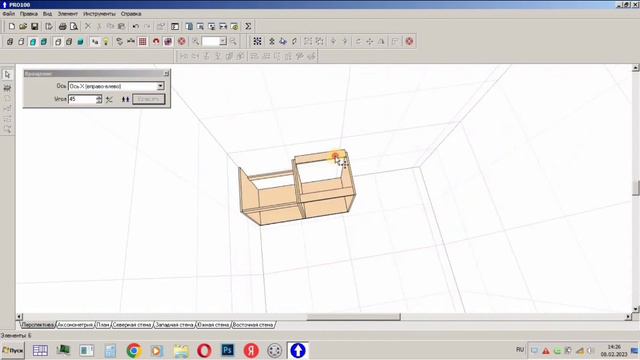
Task: Select textured display mode icon
Action: (44, 42)
